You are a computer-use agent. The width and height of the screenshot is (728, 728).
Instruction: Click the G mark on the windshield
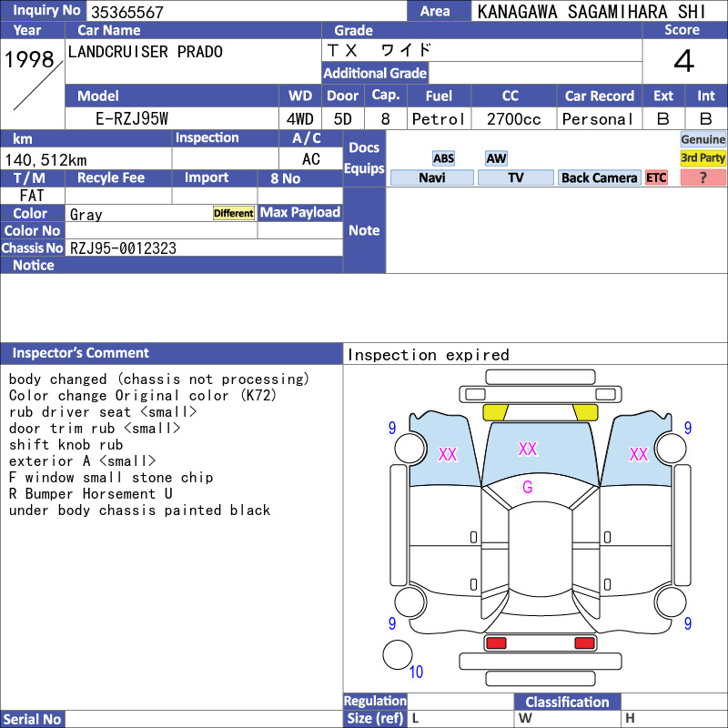(x=528, y=487)
